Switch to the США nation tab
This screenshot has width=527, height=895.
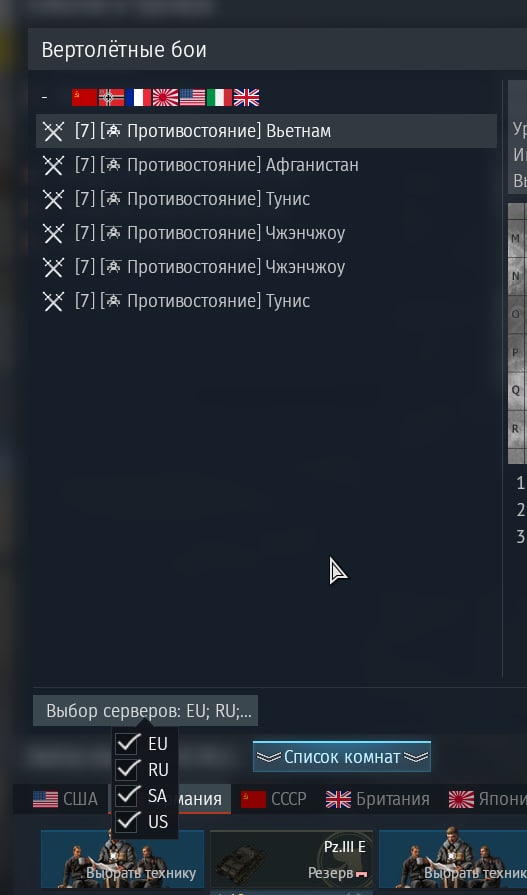click(65, 799)
